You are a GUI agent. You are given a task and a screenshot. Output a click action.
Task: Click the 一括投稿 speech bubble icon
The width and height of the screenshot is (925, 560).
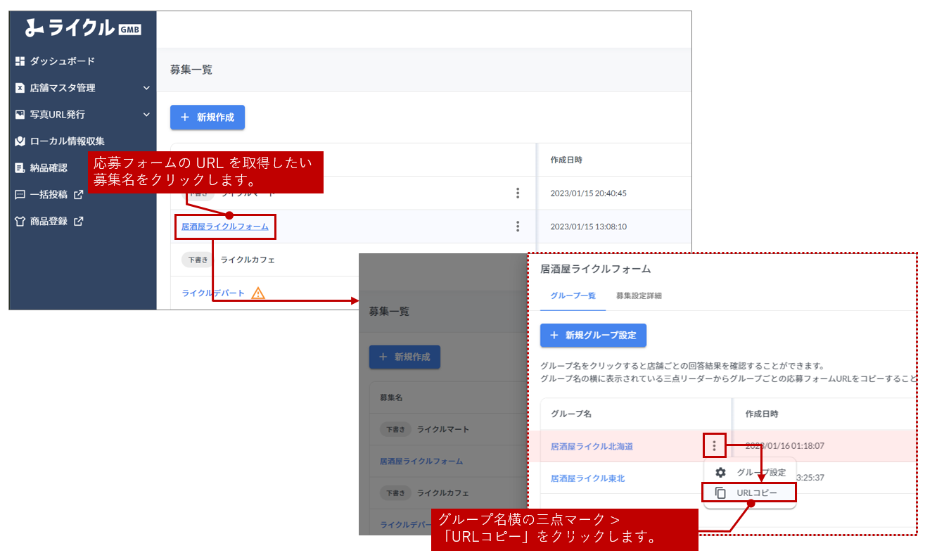click(x=20, y=195)
